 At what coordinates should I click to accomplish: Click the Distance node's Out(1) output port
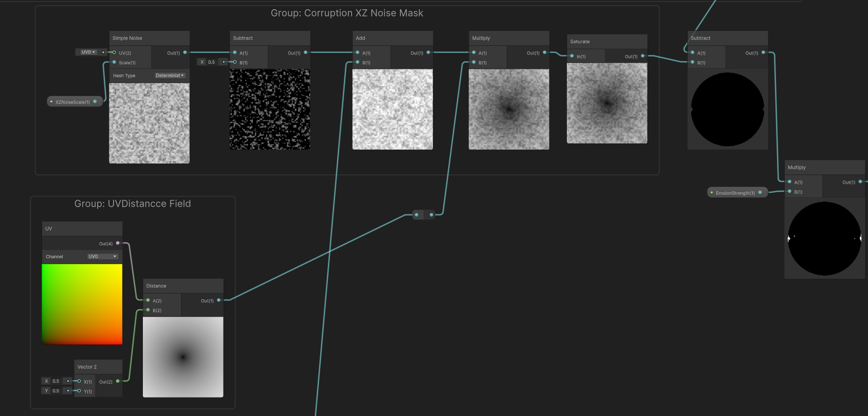tap(219, 300)
